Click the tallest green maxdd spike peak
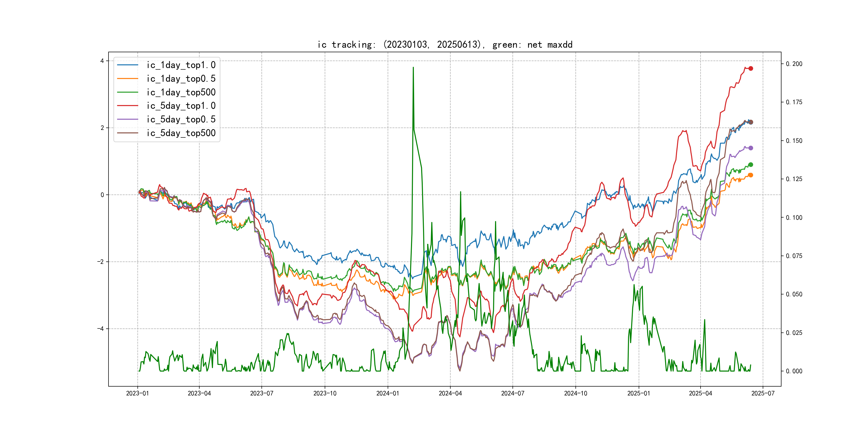The image size is (868, 434). pyautogui.click(x=413, y=68)
